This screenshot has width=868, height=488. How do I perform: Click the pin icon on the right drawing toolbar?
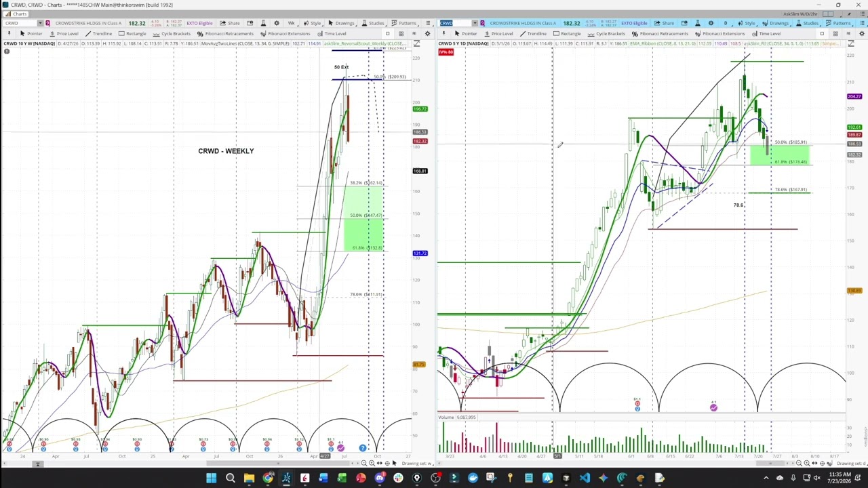pos(443,33)
